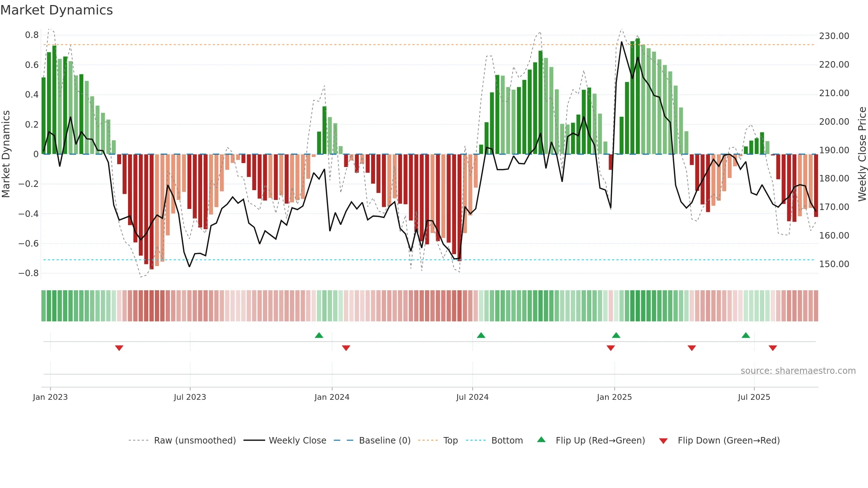868x488 pixels.
Task: Click the −0.2 left-axis tick label
Action: click(29, 184)
